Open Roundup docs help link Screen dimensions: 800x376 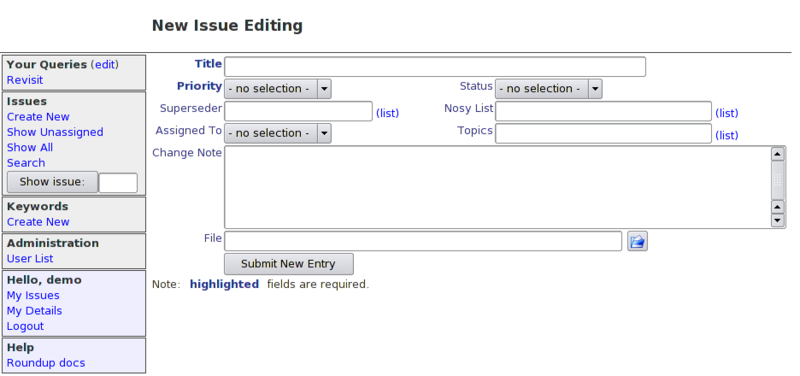[46, 363]
